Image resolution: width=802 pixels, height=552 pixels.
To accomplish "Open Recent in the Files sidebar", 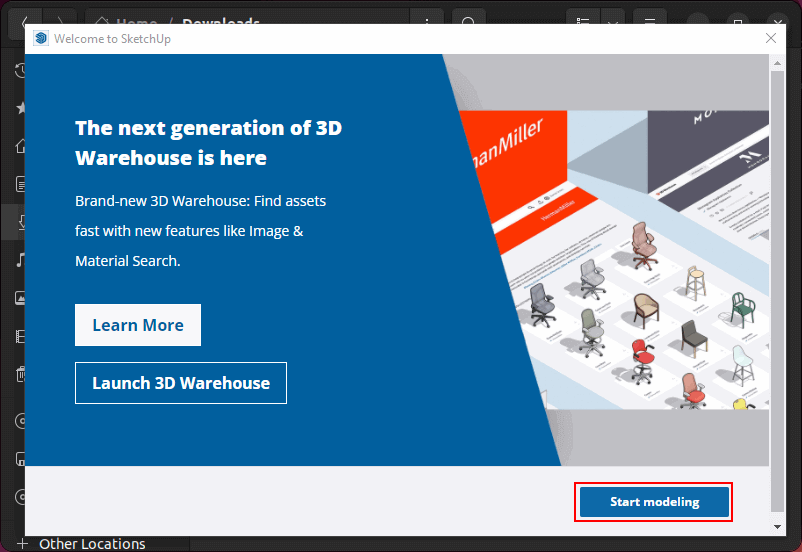I will (x=20, y=71).
